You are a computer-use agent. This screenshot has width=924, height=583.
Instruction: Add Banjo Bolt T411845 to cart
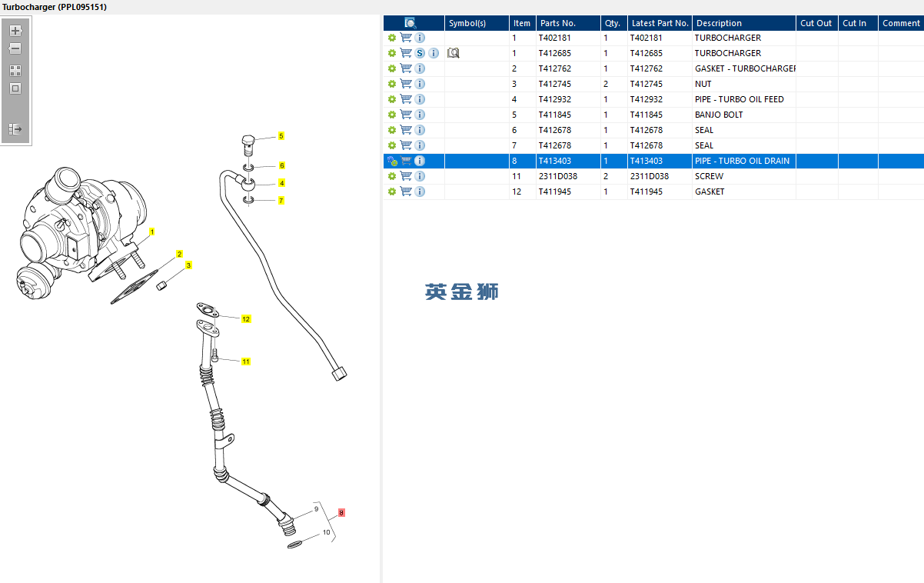(406, 115)
